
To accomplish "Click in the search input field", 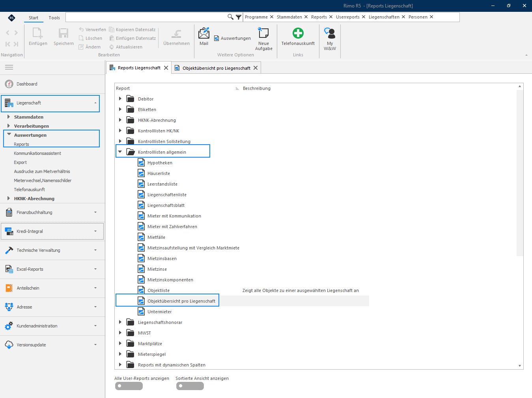I will [x=146, y=17].
